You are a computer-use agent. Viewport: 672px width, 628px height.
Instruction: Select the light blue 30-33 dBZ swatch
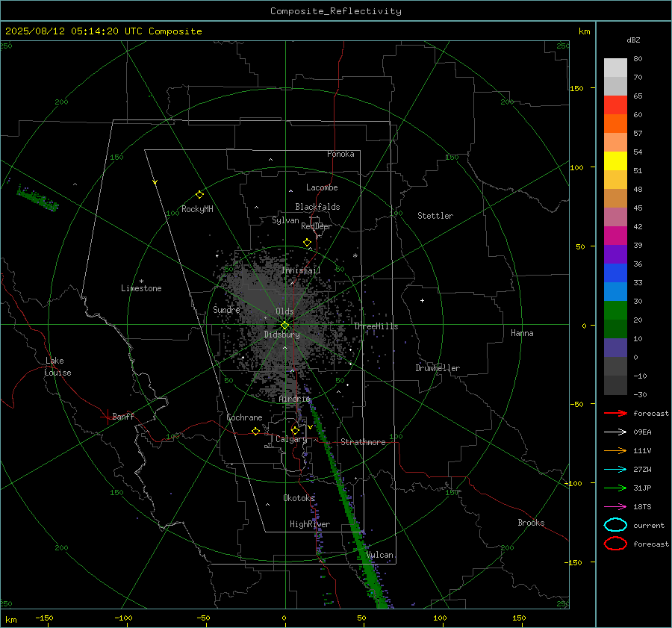[615, 291]
